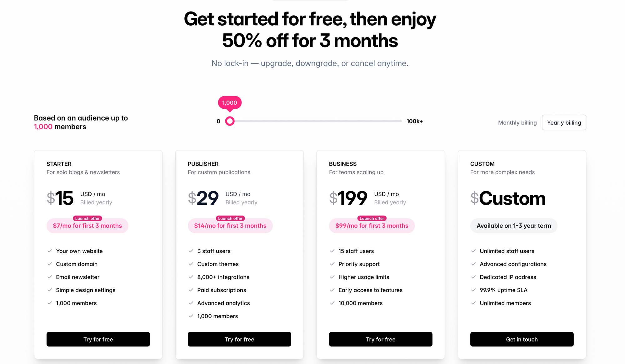This screenshot has width=625, height=364.
Task: Click the checkmark beside Advanced analytics
Action: [191, 303]
